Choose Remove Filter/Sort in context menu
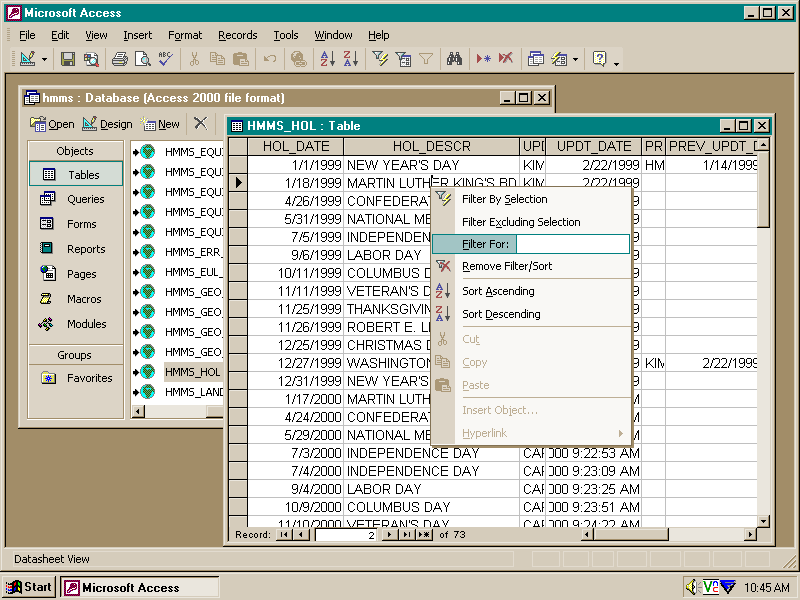The image size is (800, 600). [x=531, y=266]
